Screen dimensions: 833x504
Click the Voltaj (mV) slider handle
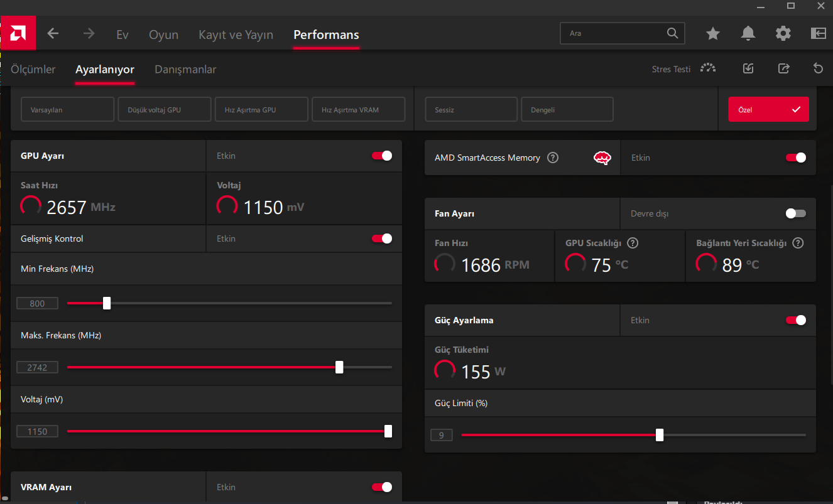[388, 431]
